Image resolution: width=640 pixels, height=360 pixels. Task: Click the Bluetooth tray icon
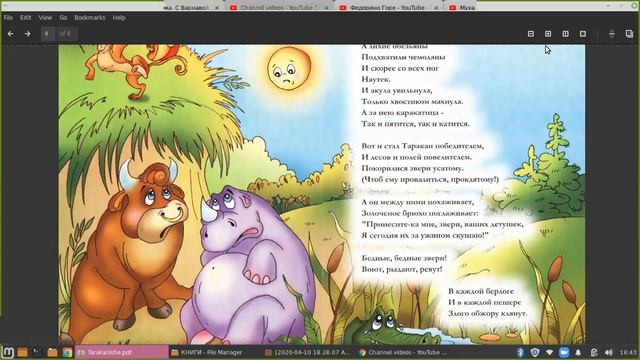tap(520, 352)
